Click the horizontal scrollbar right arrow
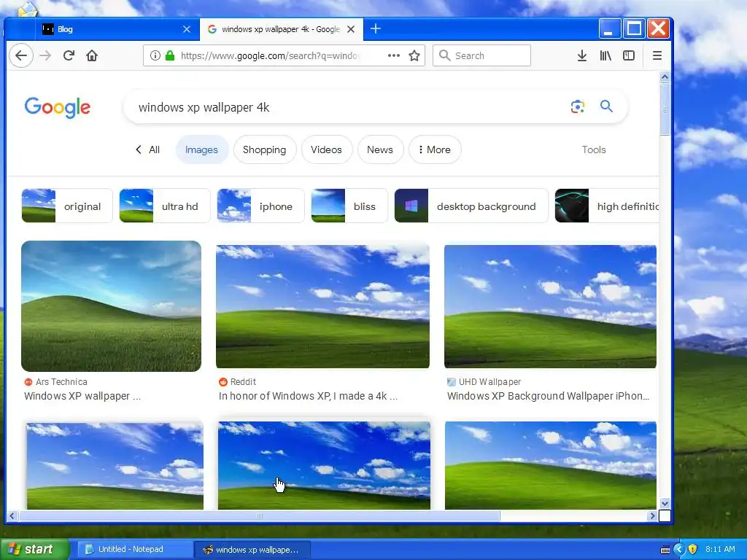 point(652,516)
